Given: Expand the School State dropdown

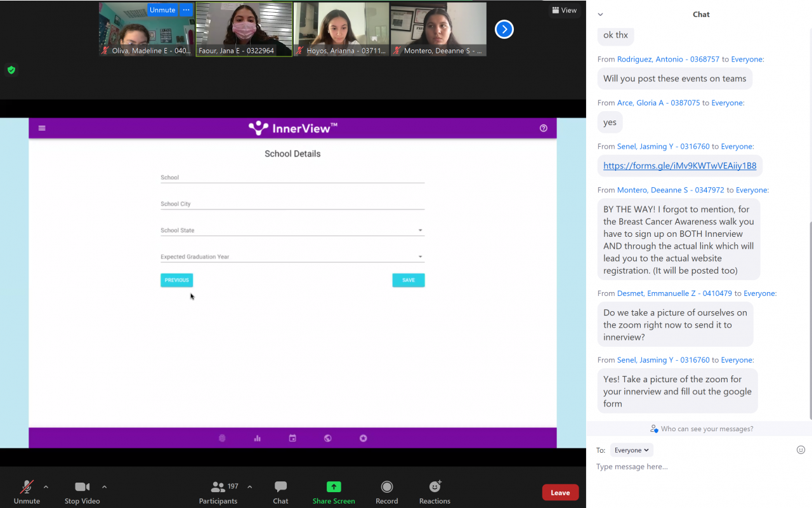Looking at the screenshot, I should 292,231.
